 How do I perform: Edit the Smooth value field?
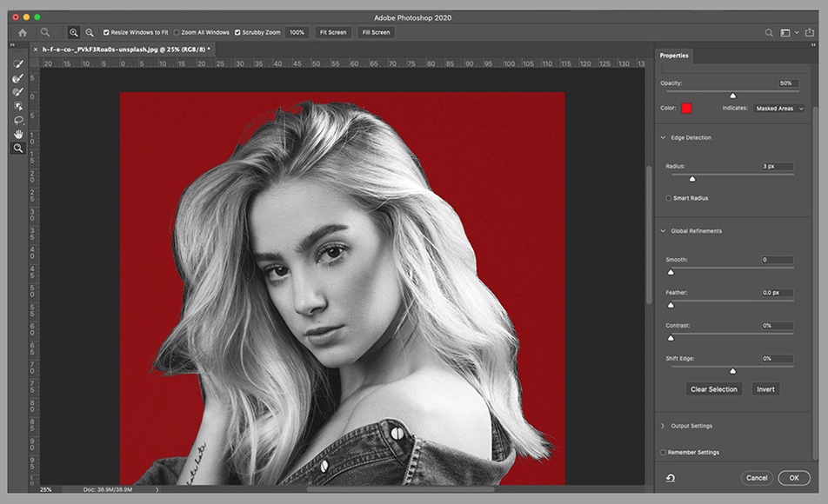point(778,260)
